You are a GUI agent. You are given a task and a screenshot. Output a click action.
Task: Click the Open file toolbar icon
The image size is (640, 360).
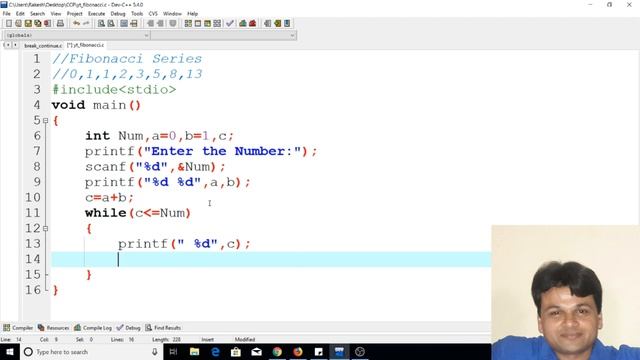pos(18,24)
